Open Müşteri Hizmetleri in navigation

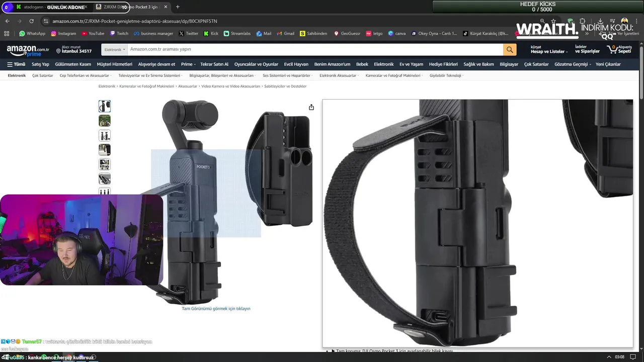[x=115, y=64]
